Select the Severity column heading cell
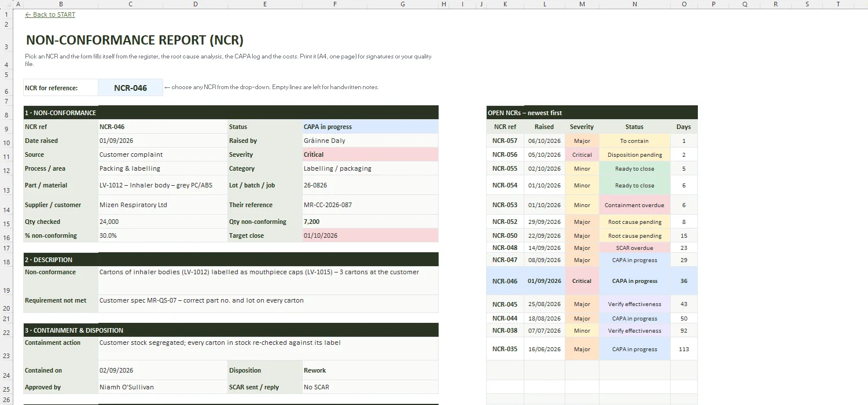 [x=582, y=127]
